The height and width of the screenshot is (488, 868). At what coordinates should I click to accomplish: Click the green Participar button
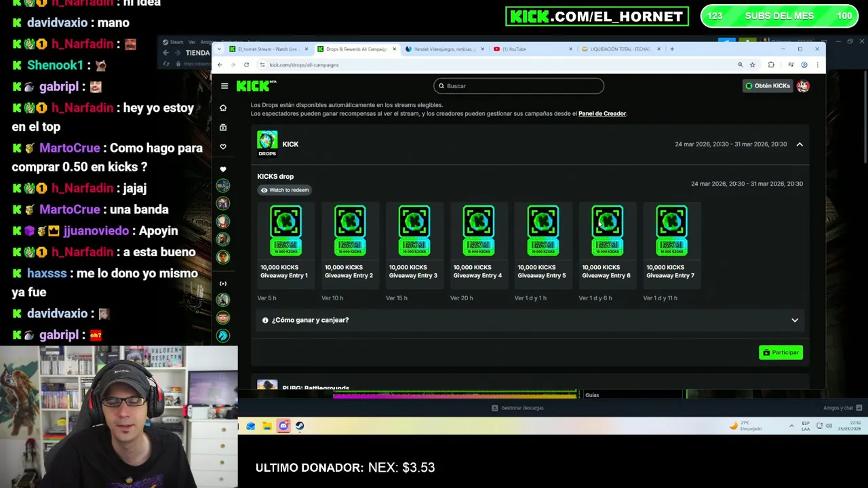point(781,352)
